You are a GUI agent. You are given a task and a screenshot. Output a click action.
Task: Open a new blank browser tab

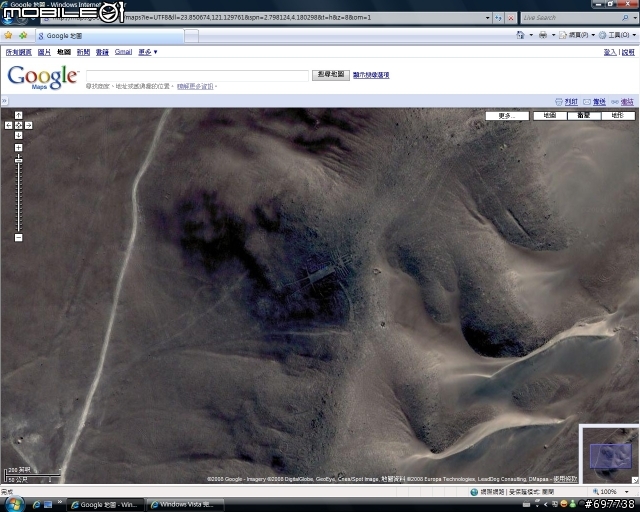click(x=191, y=36)
